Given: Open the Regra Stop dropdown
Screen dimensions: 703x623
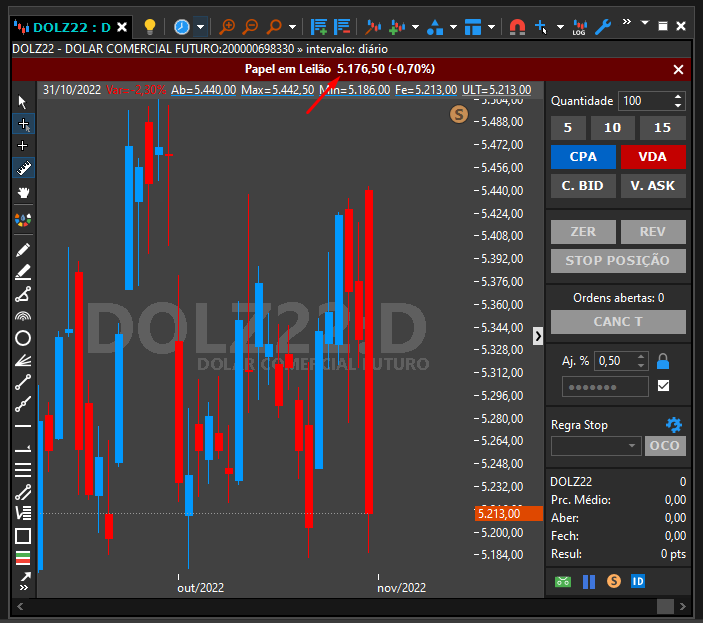Looking at the screenshot, I should pyautogui.click(x=596, y=446).
